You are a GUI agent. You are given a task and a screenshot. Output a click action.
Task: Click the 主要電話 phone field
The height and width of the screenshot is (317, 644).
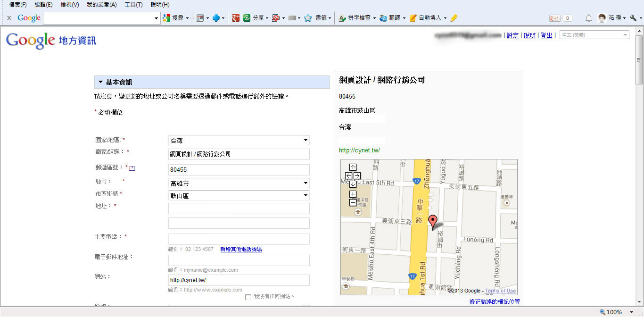239,239
